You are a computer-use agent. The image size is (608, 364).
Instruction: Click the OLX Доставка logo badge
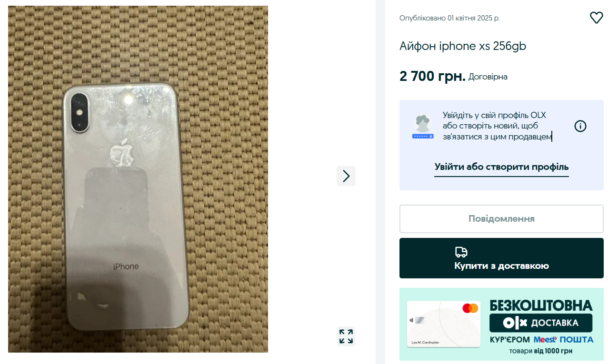(541, 323)
